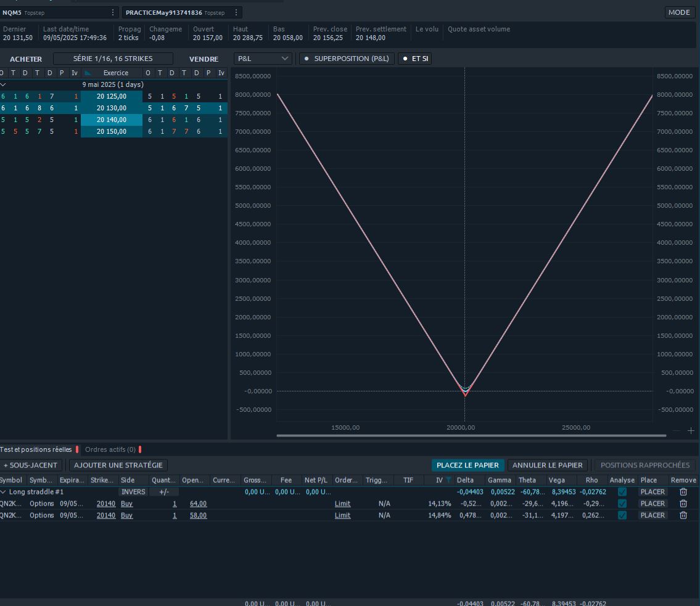This screenshot has width=700, height=606.
Task: Zoom out the chart with minus icon
Action: 677,430
